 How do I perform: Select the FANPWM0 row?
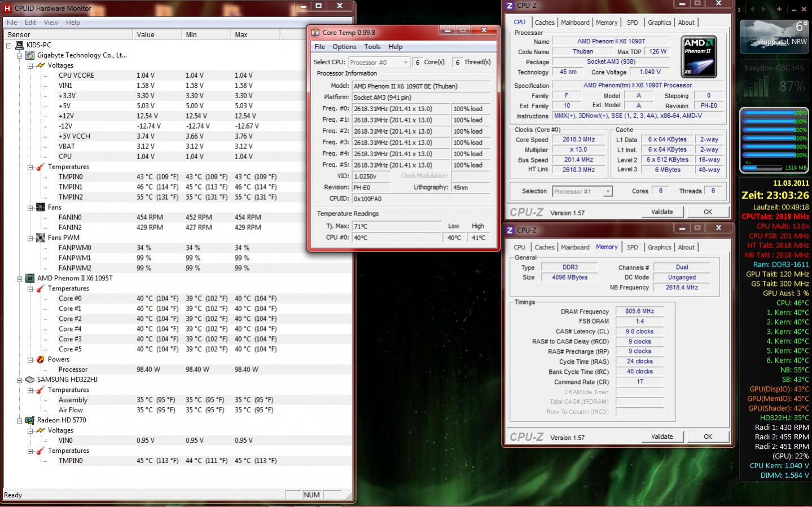[x=177, y=248]
